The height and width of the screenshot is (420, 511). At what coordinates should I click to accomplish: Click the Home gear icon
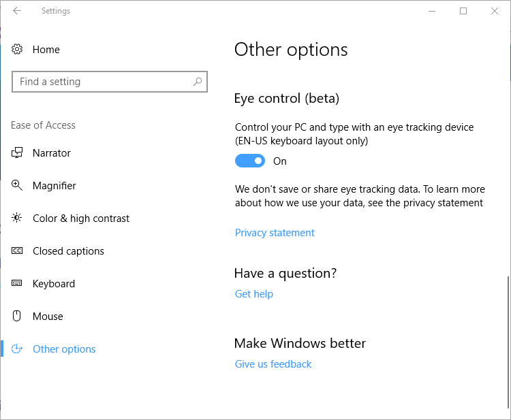click(x=18, y=50)
